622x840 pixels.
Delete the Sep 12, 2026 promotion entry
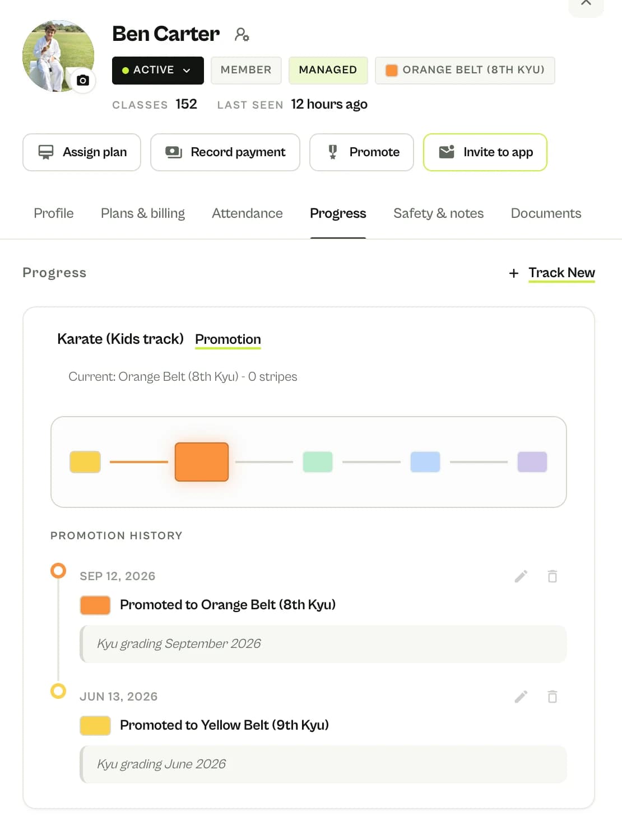coord(553,576)
